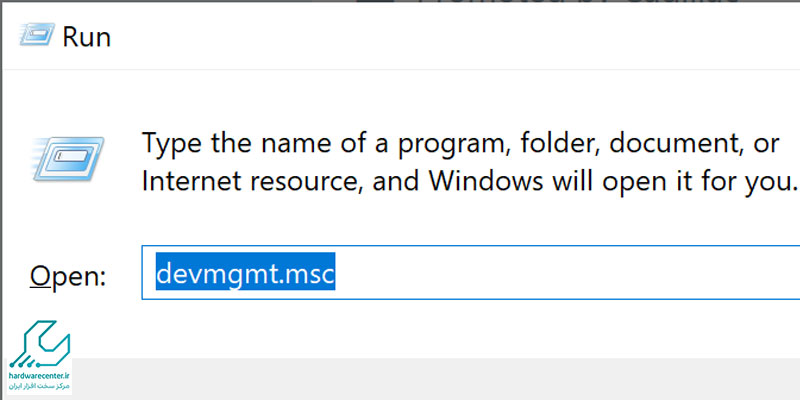This screenshot has height=400, width=800.
Task: Click the "Open:" label
Action: (x=67, y=275)
